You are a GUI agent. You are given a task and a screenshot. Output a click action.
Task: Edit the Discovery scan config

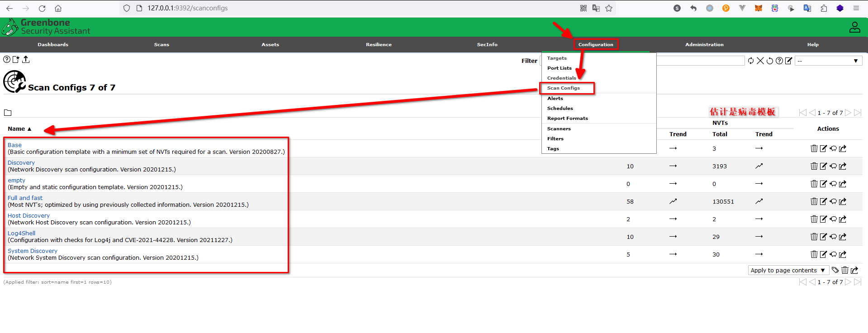pyautogui.click(x=823, y=166)
